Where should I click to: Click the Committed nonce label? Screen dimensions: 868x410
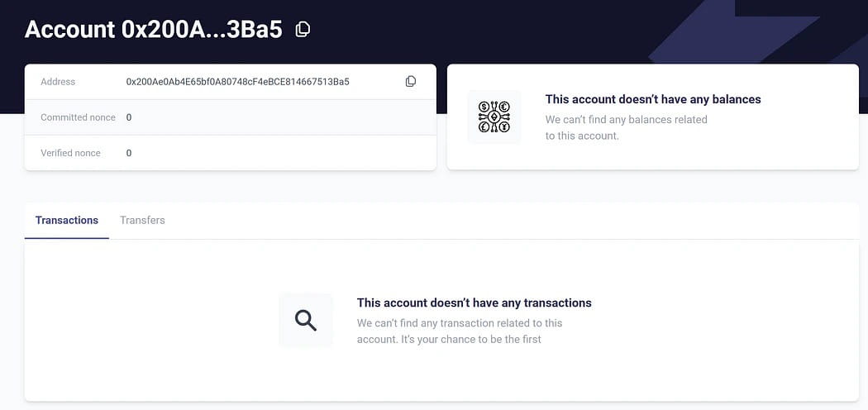(78, 117)
